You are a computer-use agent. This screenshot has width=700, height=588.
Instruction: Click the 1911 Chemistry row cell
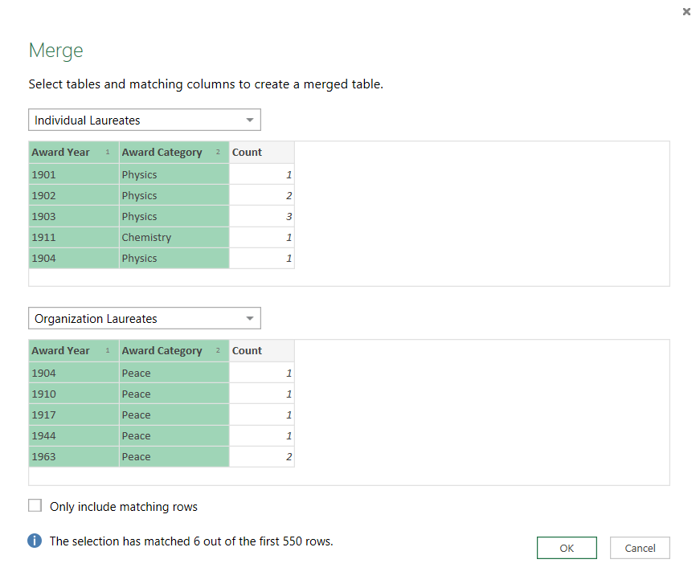click(x=146, y=238)
